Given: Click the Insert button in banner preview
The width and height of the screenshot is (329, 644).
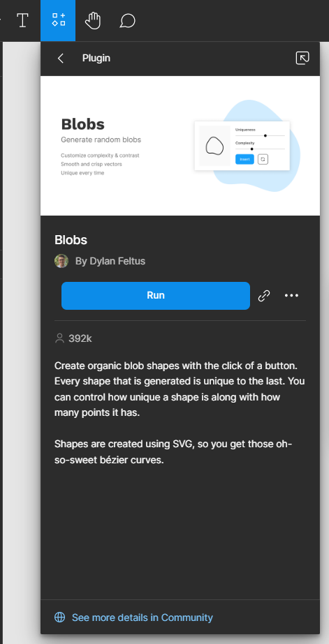Looking at the screenshot, I should (244, 159).
